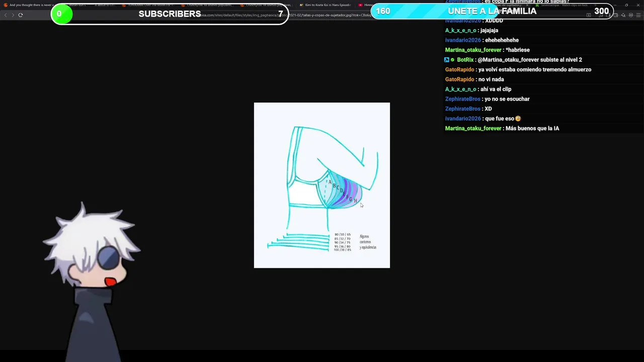Click the browser address bar URL

287,15
